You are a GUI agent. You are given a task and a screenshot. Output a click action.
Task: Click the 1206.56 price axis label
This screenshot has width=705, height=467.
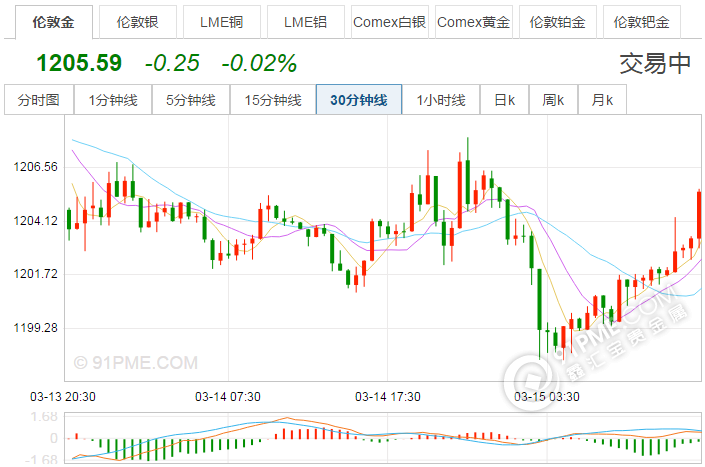[x=36, y=167]
